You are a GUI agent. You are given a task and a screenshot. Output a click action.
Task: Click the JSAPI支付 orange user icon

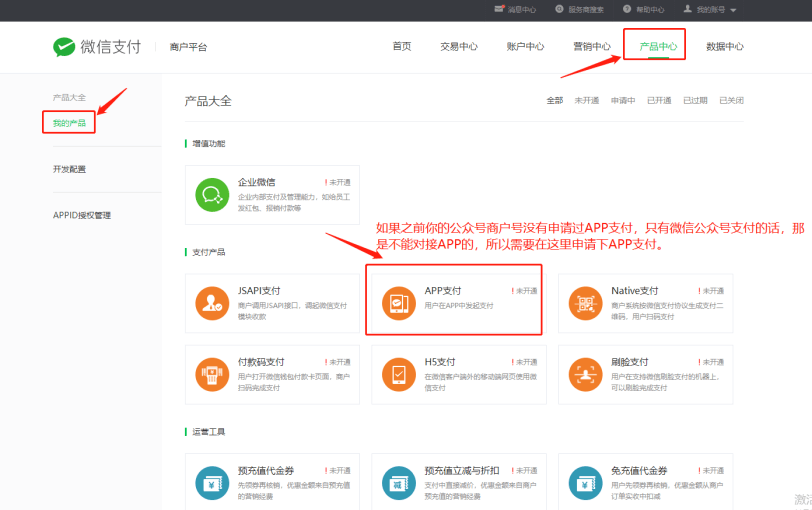[x=212, y=303]
